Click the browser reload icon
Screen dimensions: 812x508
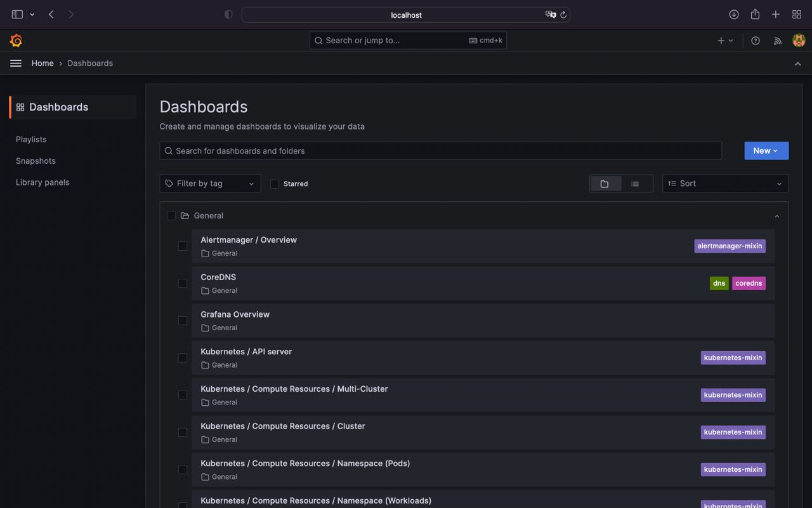[x=563, y=15]
